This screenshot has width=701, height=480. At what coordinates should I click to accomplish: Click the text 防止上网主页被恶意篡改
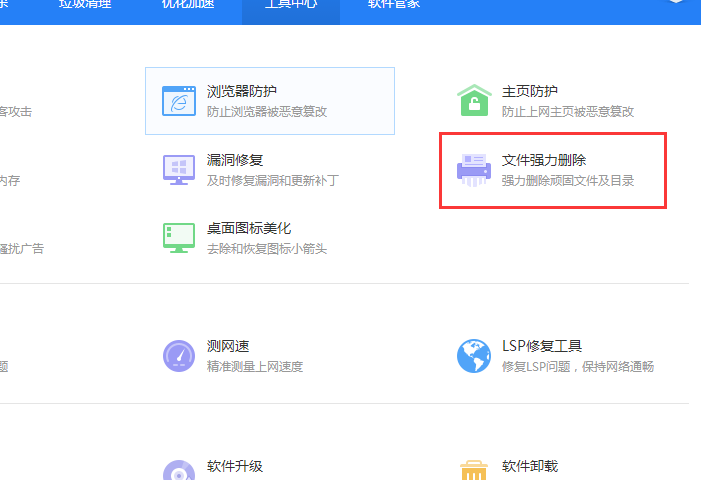coord(568,112)
